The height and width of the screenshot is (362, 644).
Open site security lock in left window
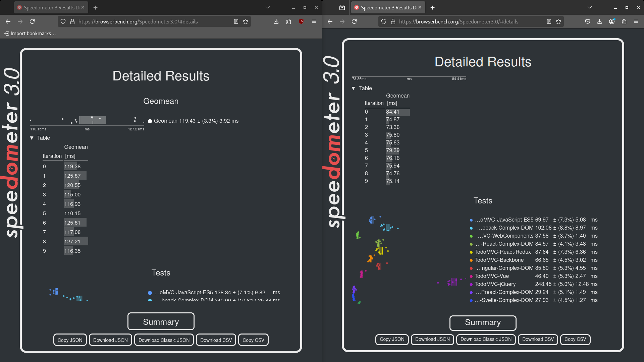coord(72,21)
